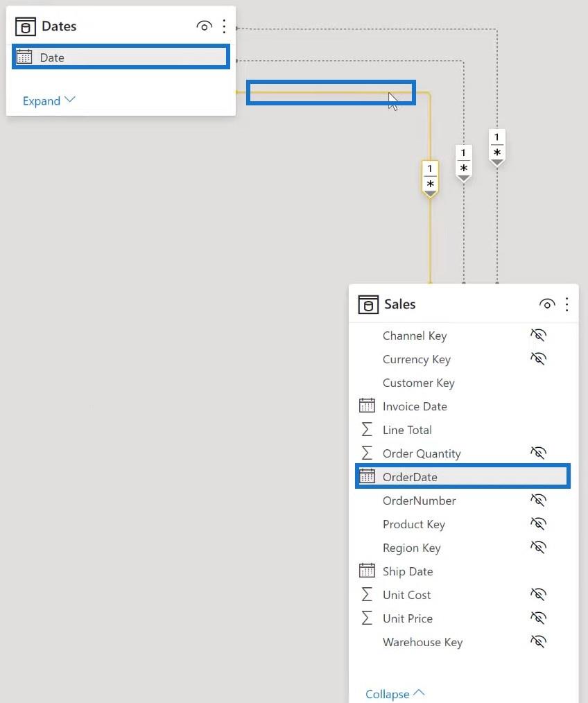Screen dimensions: 588x703
Task: Select the Date field in Dates table
Action: click(121, 57)
